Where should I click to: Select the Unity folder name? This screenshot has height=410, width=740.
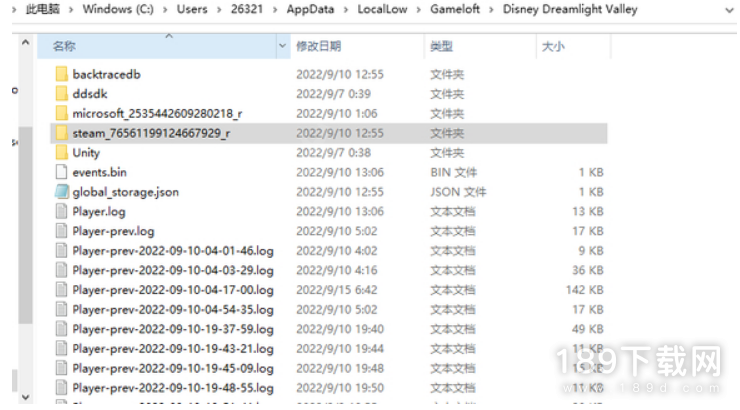(x=86, y=152)
